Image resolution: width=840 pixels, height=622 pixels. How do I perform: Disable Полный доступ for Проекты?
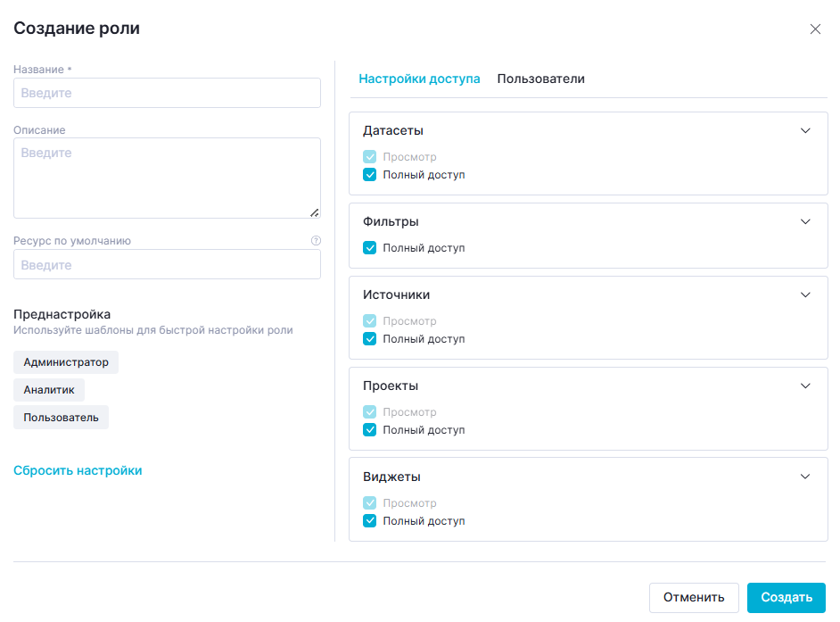[x=370, y=430]
